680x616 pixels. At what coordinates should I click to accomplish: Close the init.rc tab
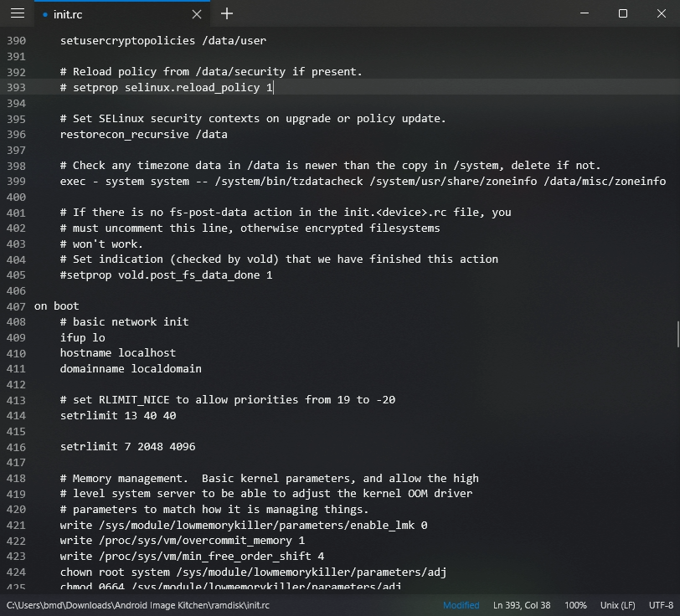tap(196, 14)
